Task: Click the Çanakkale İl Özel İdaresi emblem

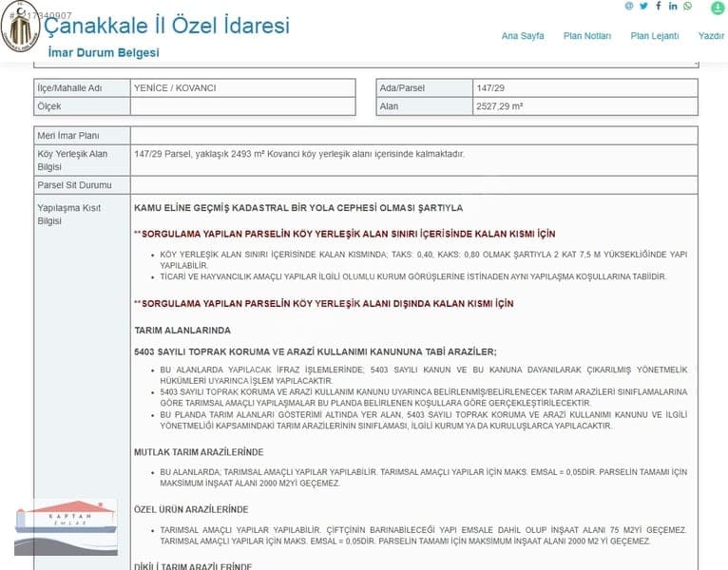Action: (x=20, y=27)
